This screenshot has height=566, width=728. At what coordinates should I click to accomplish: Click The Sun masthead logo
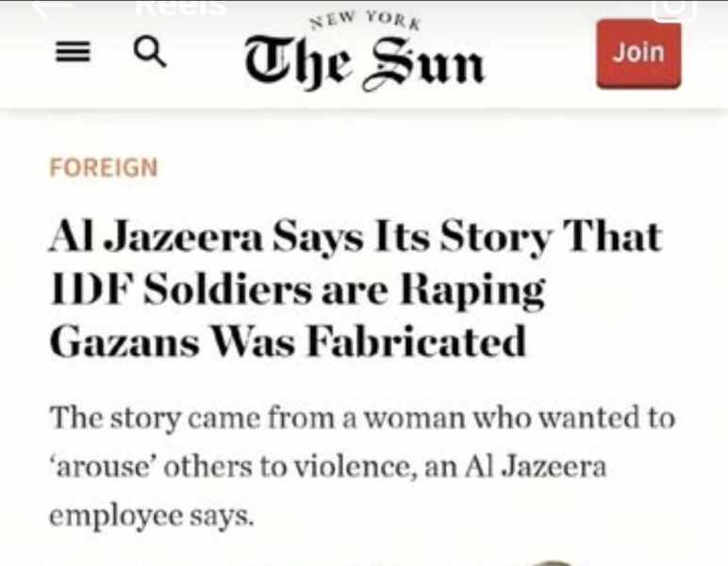pos(365,63)
